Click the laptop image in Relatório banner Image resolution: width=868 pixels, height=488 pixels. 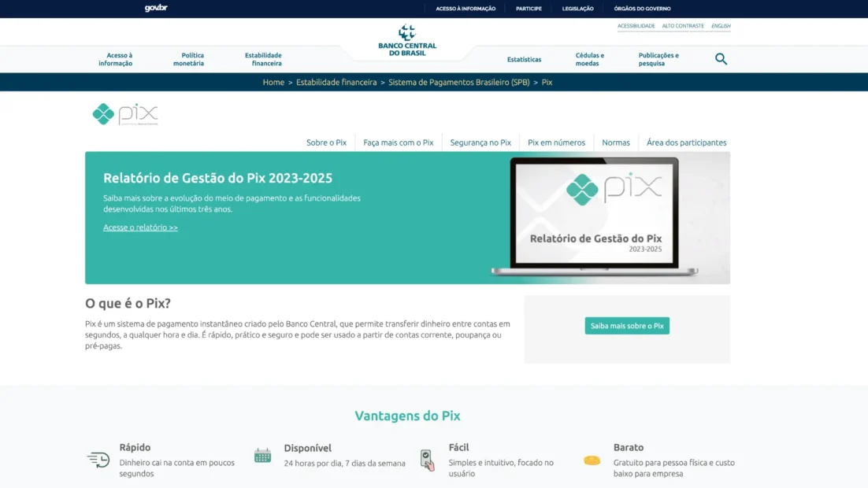[595, 216]
